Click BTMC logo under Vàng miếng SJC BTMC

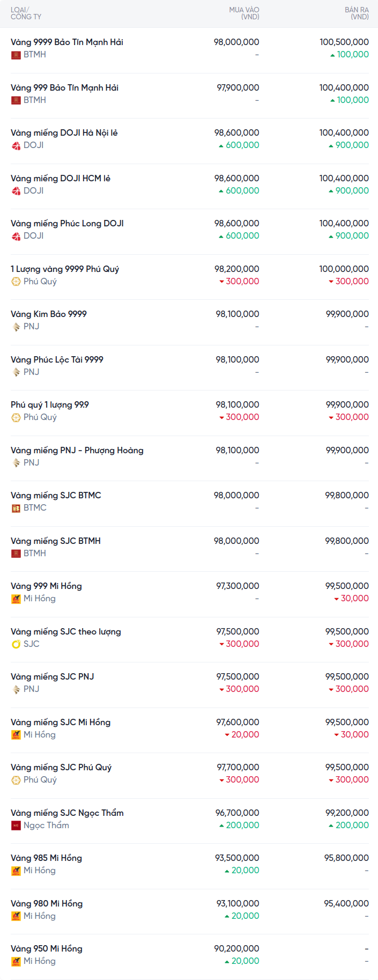16,508
